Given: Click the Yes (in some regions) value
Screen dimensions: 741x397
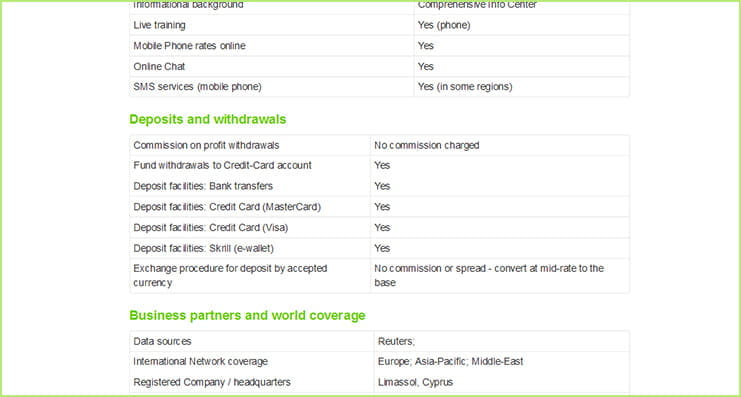Looking at the screenshot, I should [x=465, y=87].
